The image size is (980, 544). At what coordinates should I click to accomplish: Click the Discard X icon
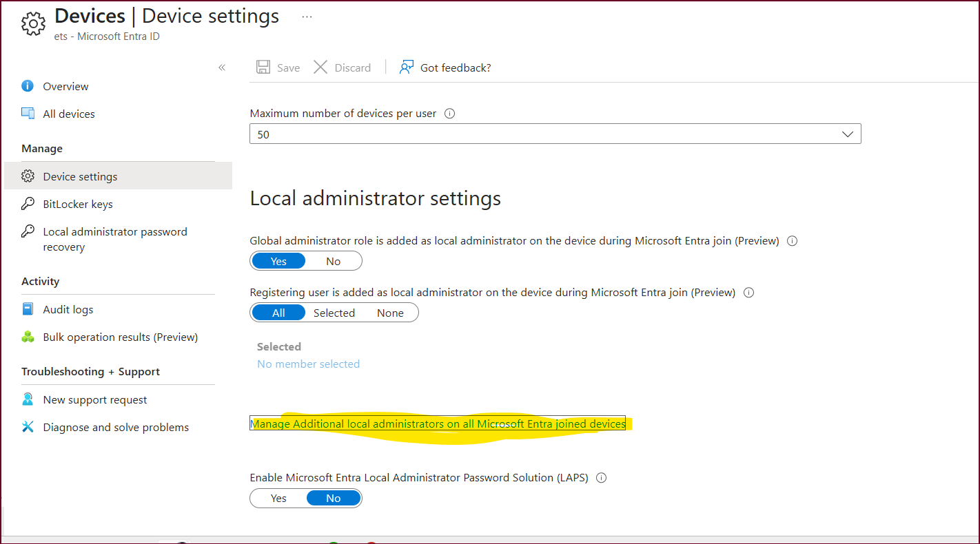320,67
